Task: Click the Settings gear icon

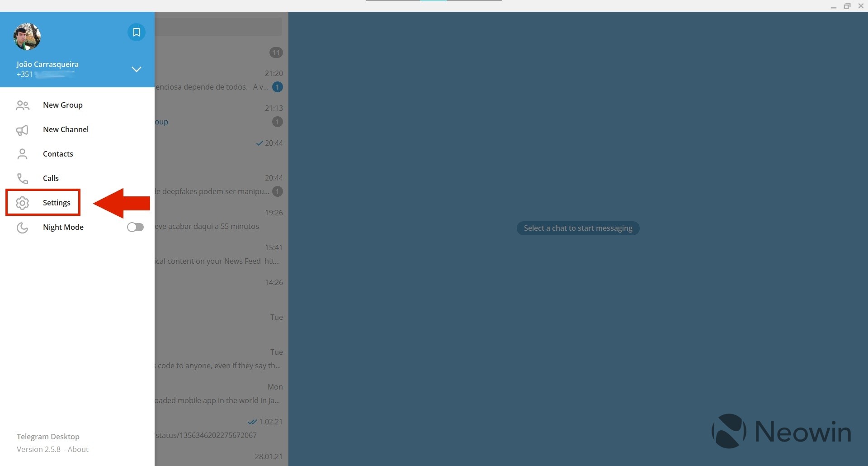Action: 23,203
